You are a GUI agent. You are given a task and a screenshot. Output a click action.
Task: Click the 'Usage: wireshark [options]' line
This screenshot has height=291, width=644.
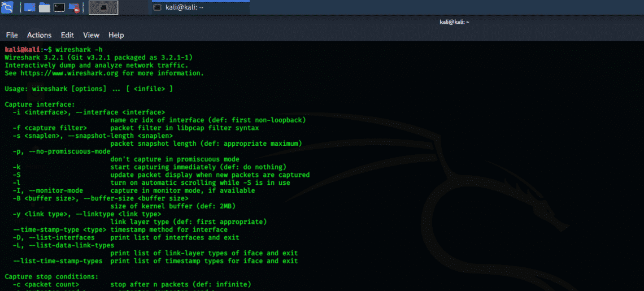pos(89,89)
